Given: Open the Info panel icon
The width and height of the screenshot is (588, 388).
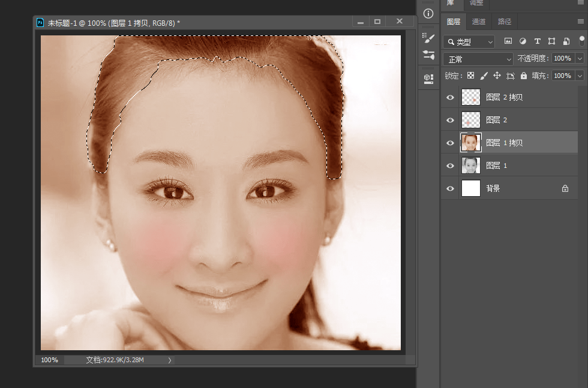Looking at the screenshot, I should [x=428, y=13].
